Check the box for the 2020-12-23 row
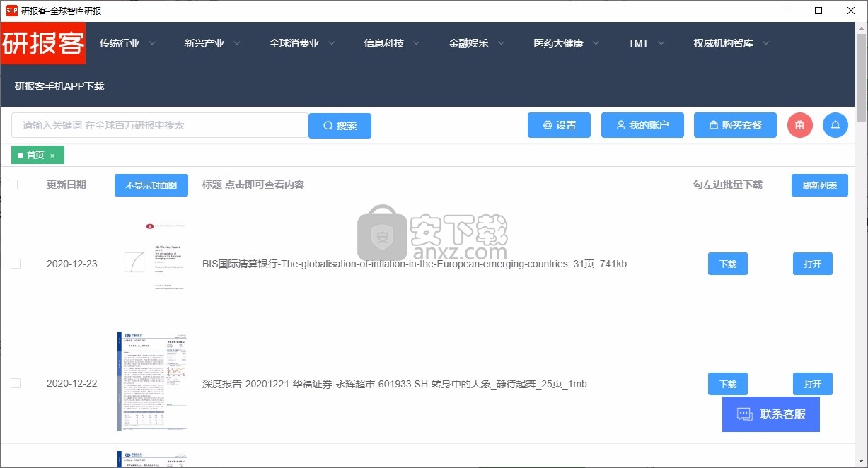Viewport: 868px width, 468px height. pos(16,264)
